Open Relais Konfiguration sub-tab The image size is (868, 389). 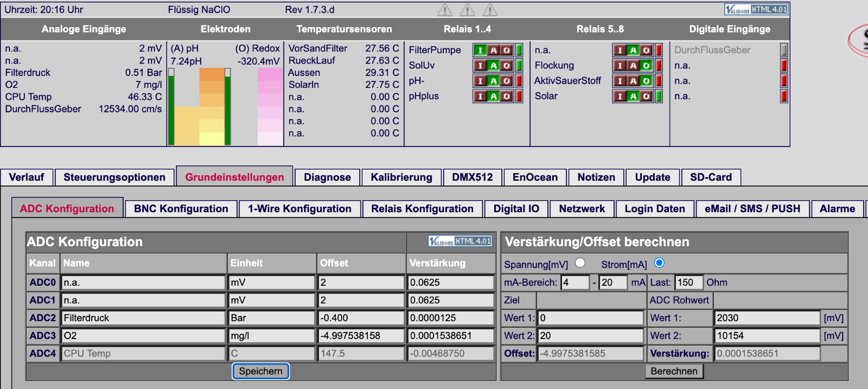pos(422,209)
